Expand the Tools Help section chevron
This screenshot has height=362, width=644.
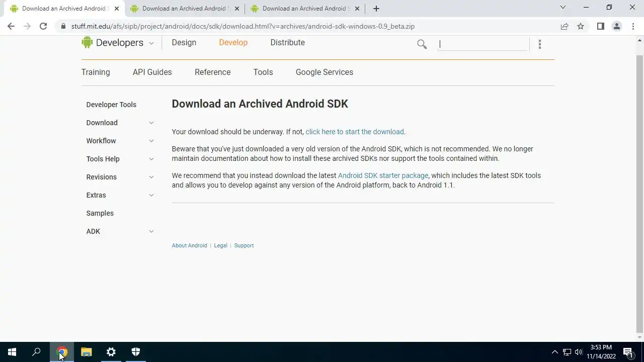pos(151,159)
